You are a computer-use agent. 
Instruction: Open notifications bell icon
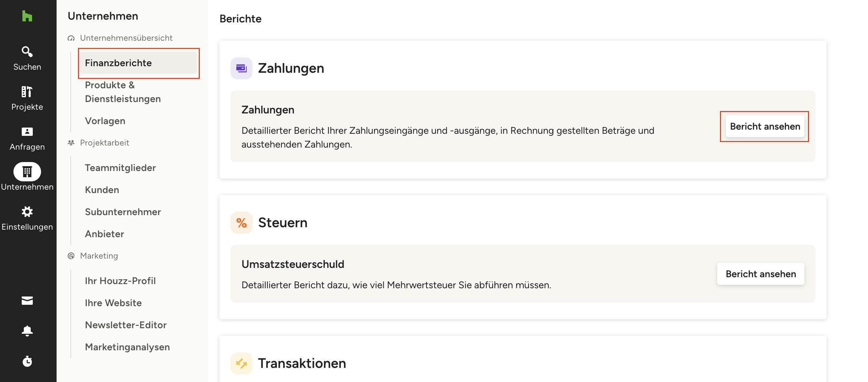pos(27,331)
